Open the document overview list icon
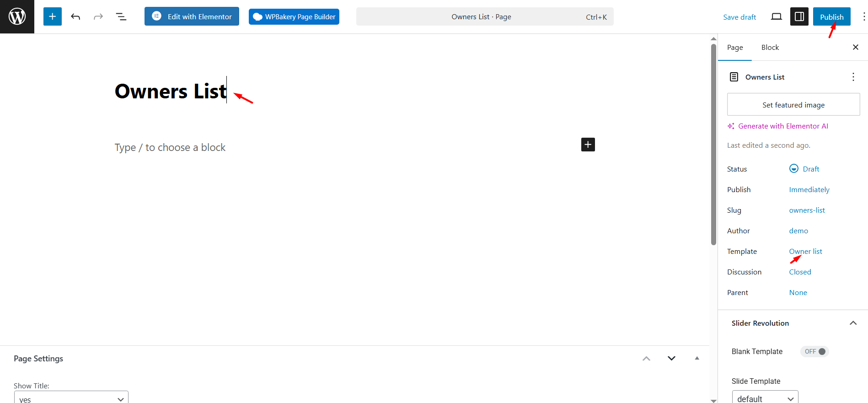The height and width of the screenshot is (403, 868). tap(121, 17)
